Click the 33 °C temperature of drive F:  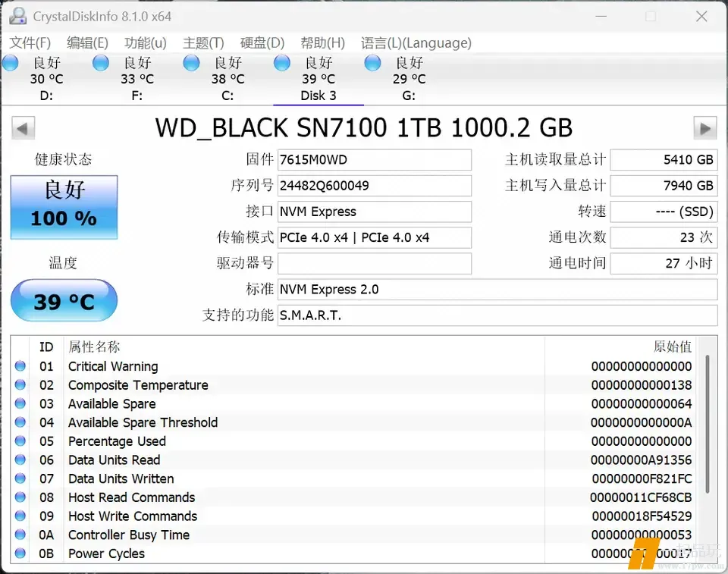pos(137,79)
